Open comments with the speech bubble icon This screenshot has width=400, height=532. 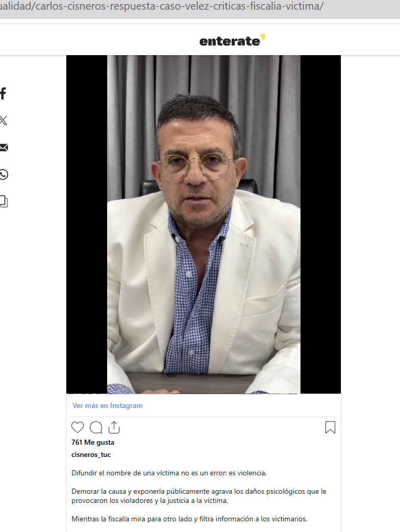click(96, 427)
